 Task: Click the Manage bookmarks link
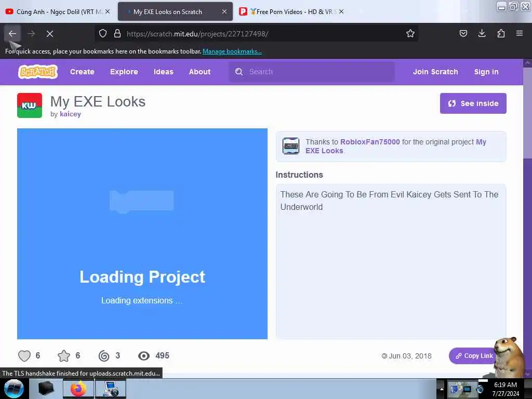click(232, 51)
